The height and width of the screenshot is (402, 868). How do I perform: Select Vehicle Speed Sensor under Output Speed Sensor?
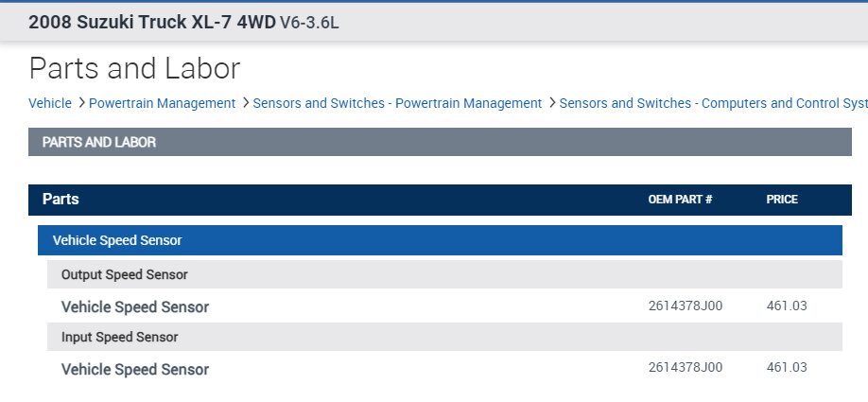[135, 306]
